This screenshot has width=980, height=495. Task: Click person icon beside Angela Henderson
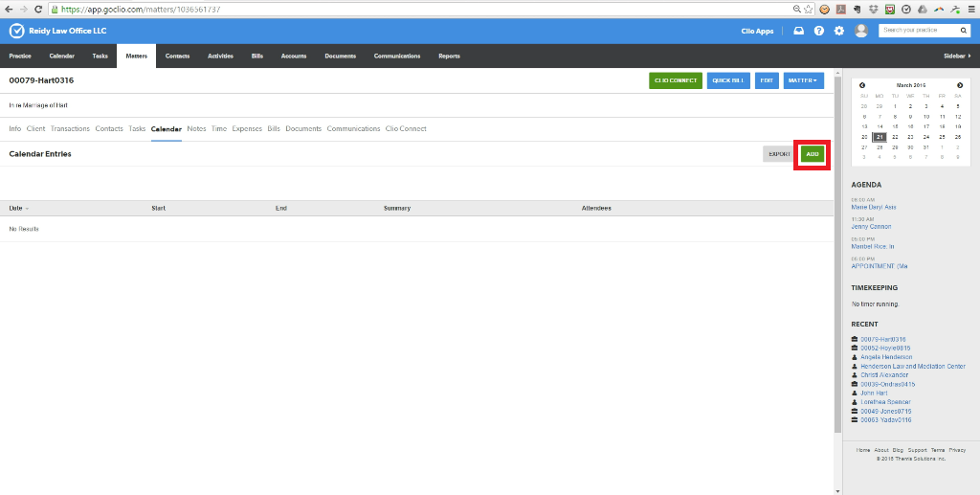pos(855,357)
